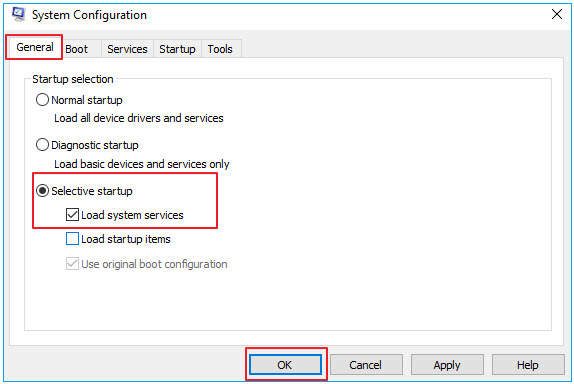Open the Tools tab
This screenshot has height=384, width=574.
pos(220,49)
